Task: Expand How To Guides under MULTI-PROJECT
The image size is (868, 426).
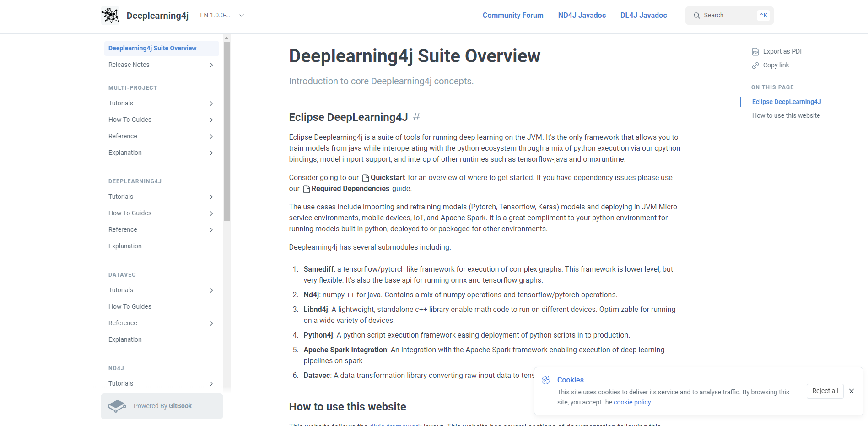Action: coord(211,120)
